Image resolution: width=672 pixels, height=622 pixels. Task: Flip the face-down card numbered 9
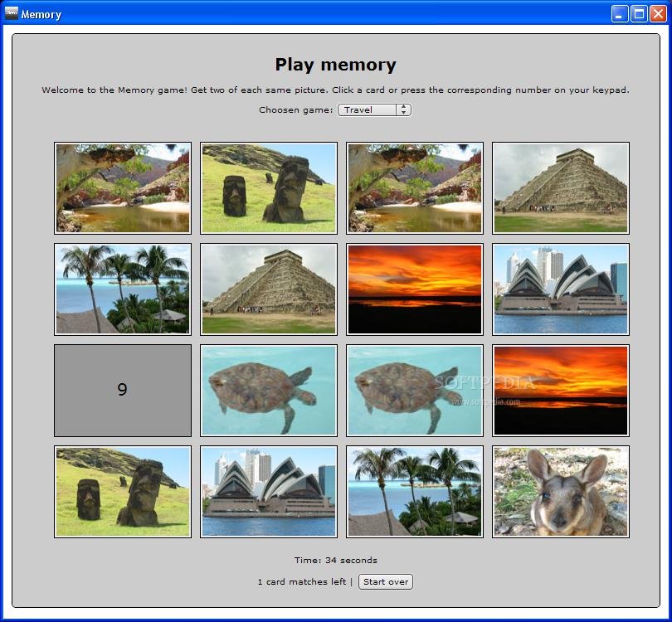(123, 391)
